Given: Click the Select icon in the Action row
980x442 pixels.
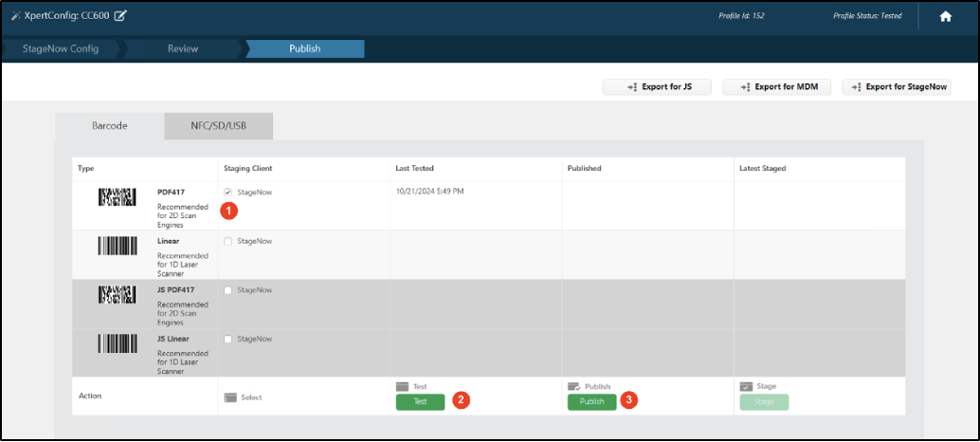Looking at the screenshot, I should click(x=228, y=397).
